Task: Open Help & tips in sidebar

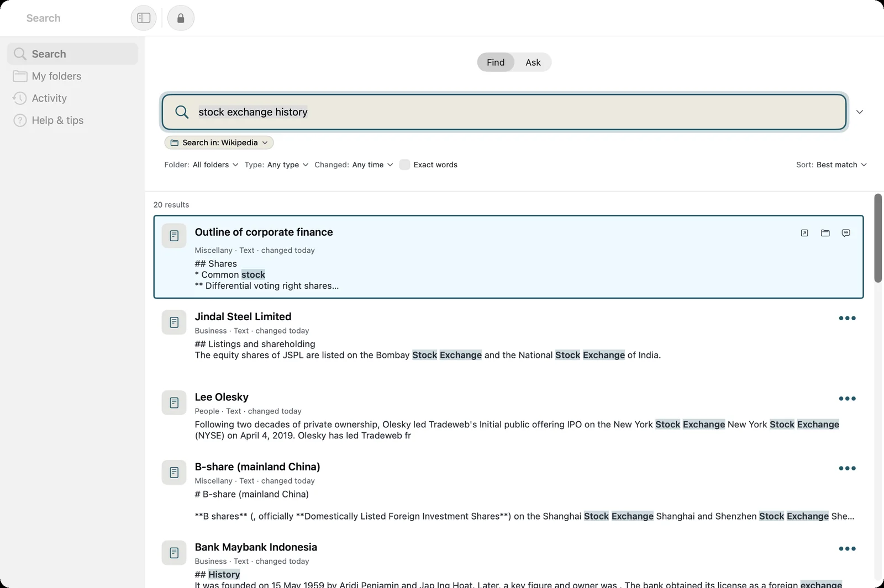Action: coord(72,120)
